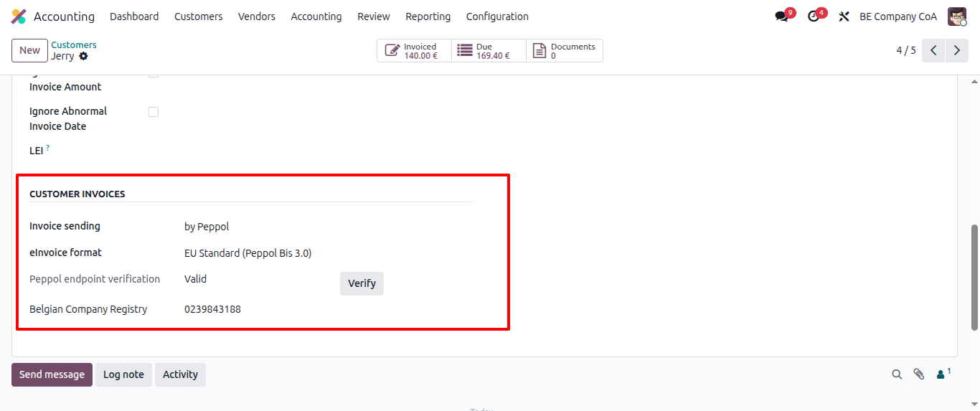Click the Jerry record name
Screen dimensions: 980x411
62,56
